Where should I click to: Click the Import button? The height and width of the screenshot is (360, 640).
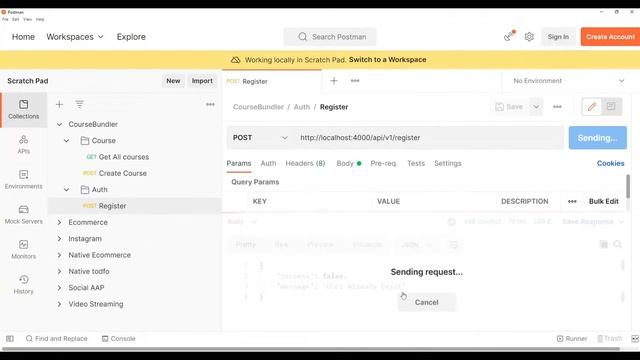coord(202,81)
